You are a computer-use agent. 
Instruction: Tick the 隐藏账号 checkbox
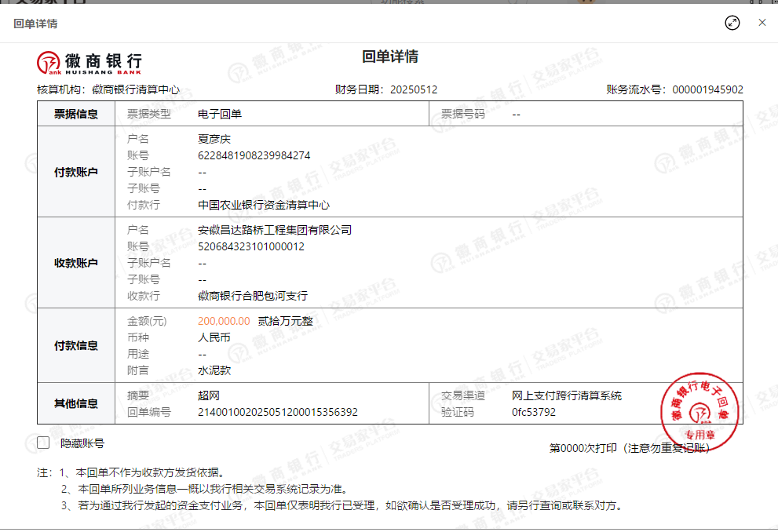(43, 443)
